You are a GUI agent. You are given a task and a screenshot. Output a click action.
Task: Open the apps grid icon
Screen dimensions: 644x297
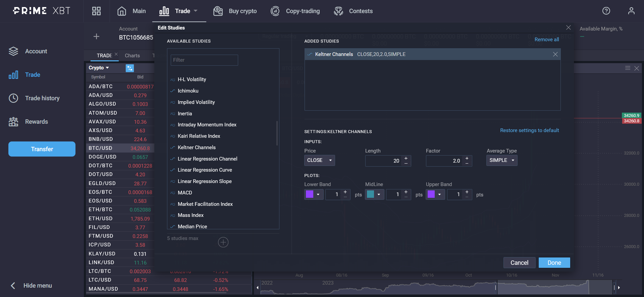click(96, 11)
